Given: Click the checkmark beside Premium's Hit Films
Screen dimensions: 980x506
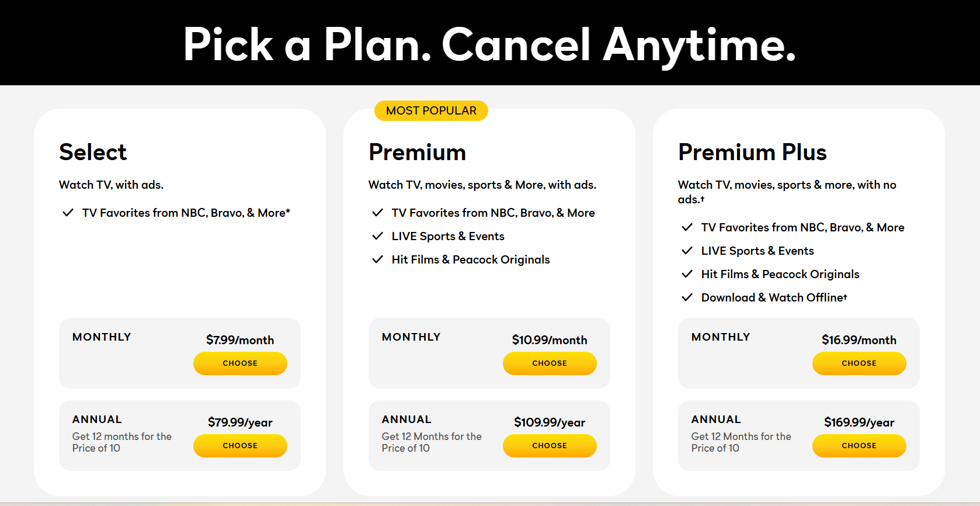Looking at the screenshot, I should 377,259.
